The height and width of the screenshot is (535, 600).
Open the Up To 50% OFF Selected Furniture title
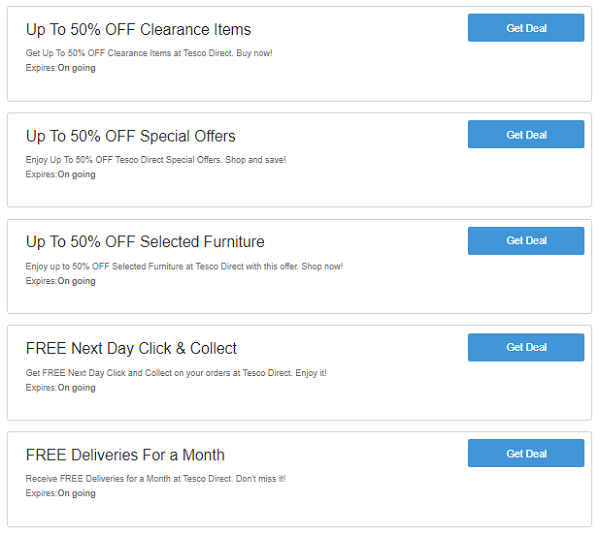(x=145, y=242)
